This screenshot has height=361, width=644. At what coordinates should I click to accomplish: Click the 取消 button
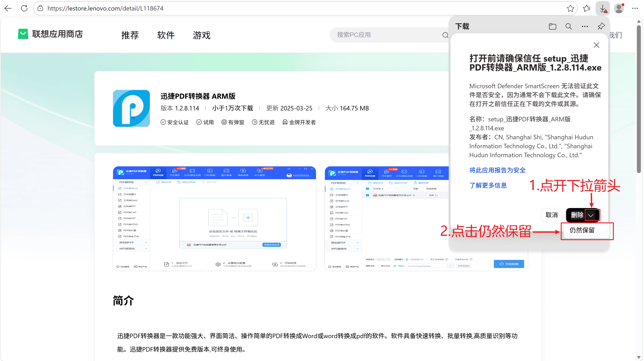[x=551, y=215]
